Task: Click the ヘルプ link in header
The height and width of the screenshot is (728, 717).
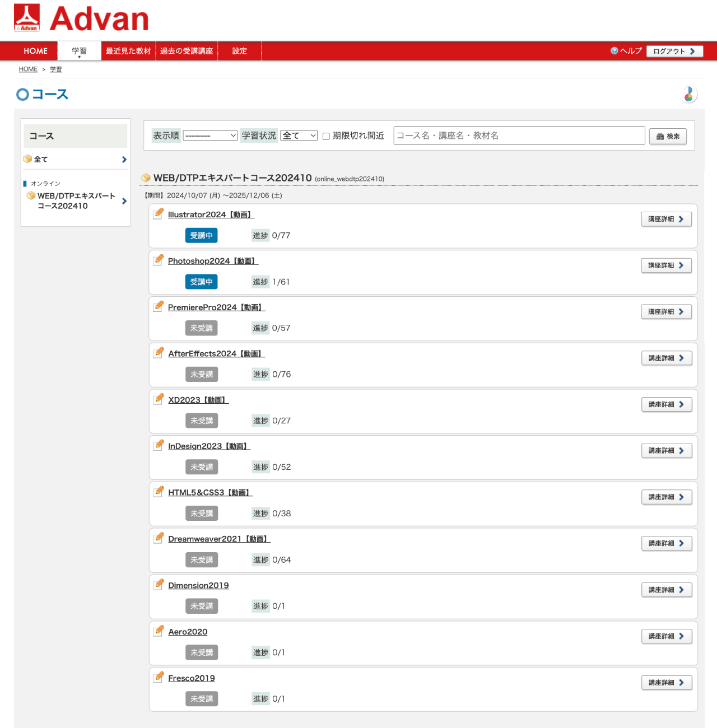Action: point(631,51)
